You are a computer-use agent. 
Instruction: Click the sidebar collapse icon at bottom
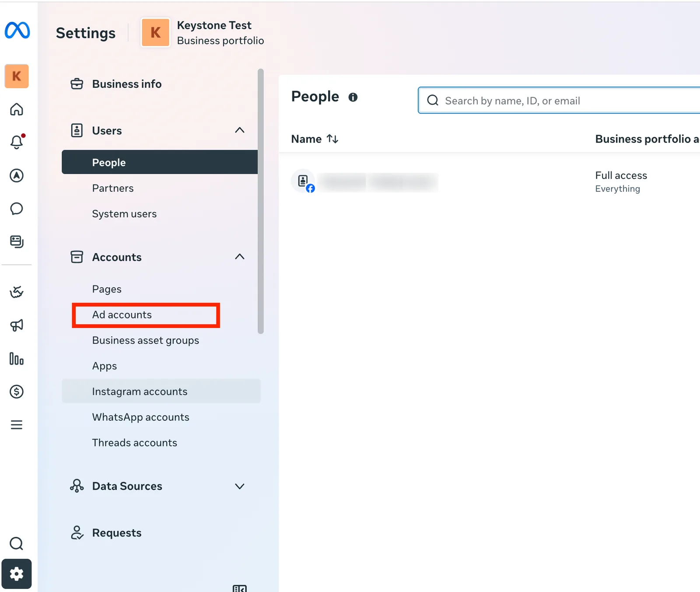pos(240,588)
